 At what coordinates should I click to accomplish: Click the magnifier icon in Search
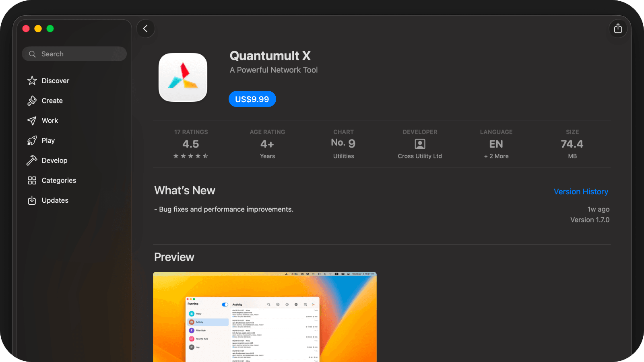coord(33,54)
